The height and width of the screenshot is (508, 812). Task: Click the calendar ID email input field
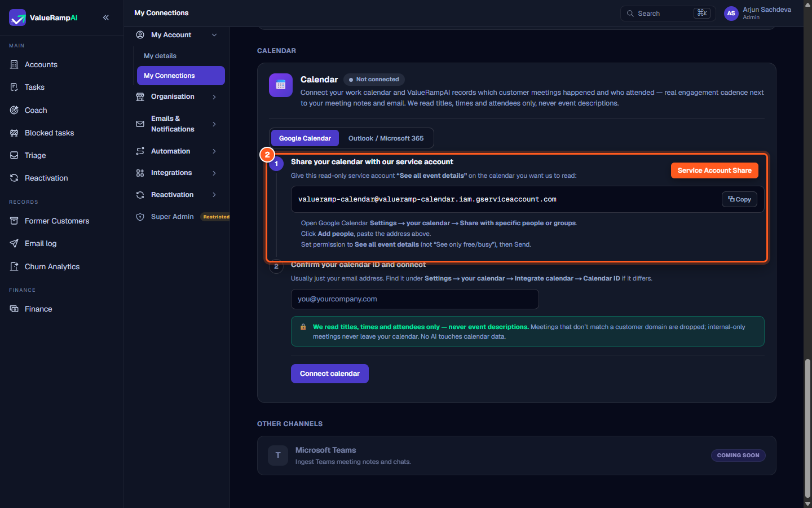coord(415,299)
